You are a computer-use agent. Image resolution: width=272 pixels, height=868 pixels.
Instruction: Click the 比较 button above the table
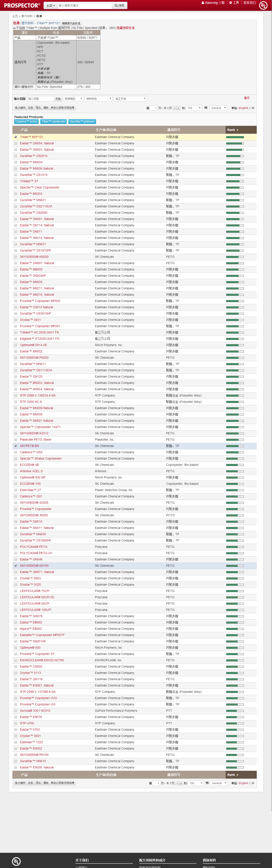pyautogui.click(x=31, y=108)
